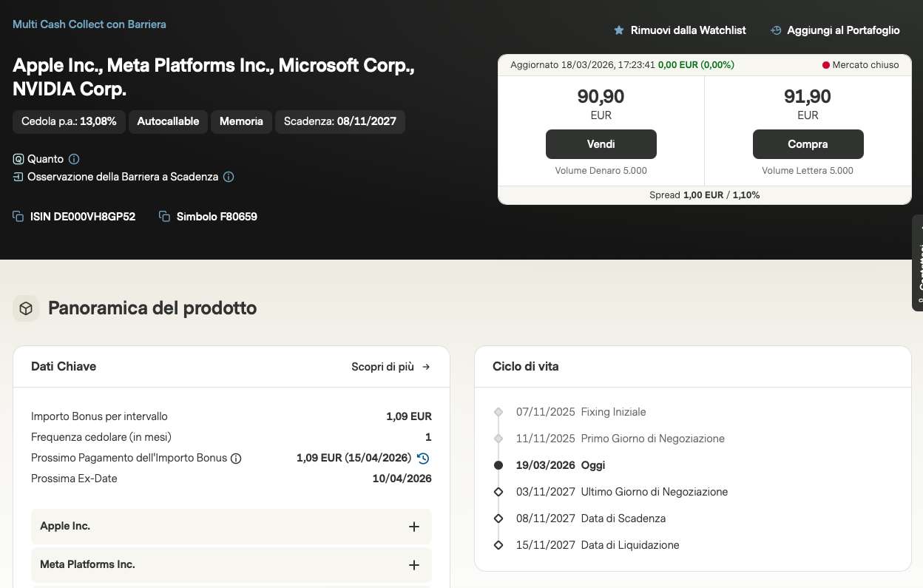Image resolution: width=923 pixels, height=588 pixels.
Task: Select the Autocallable tag
Action: (x=168, y=121)
